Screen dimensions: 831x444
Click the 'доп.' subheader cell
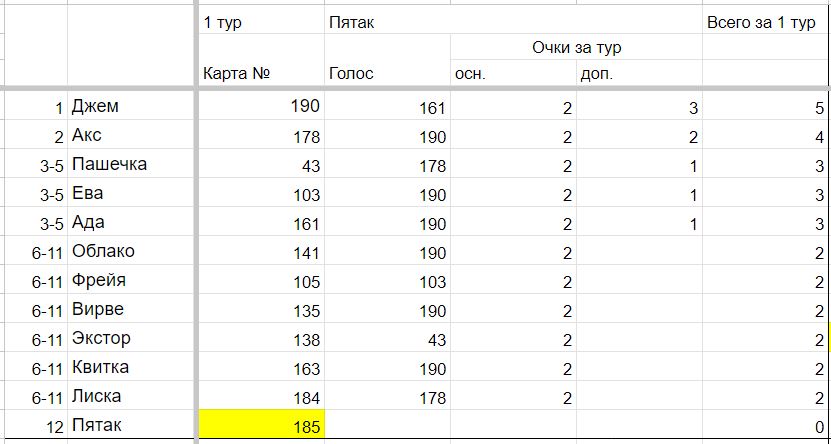pos(639,73)
